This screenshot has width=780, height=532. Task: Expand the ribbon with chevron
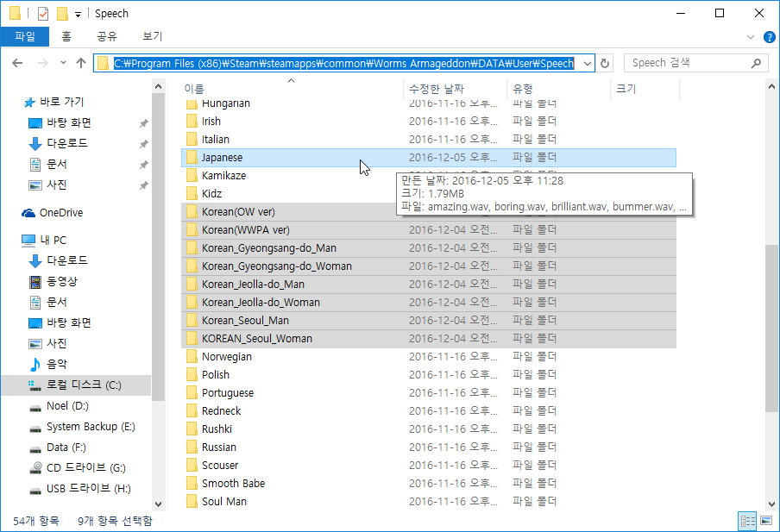tap(751, 37)
